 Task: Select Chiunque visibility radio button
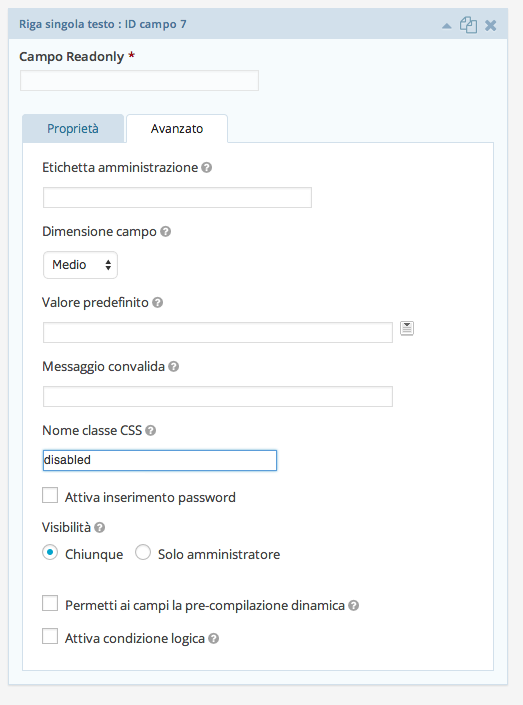(x=50, y=553)
